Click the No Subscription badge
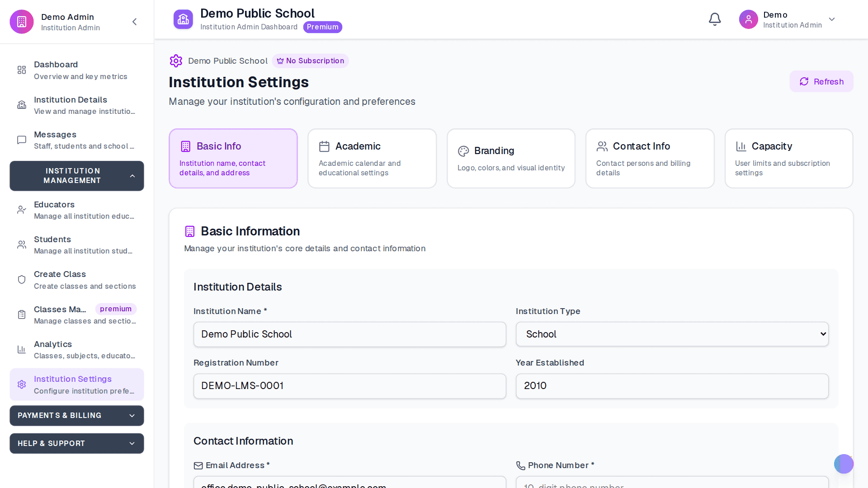 coord(310,61)
